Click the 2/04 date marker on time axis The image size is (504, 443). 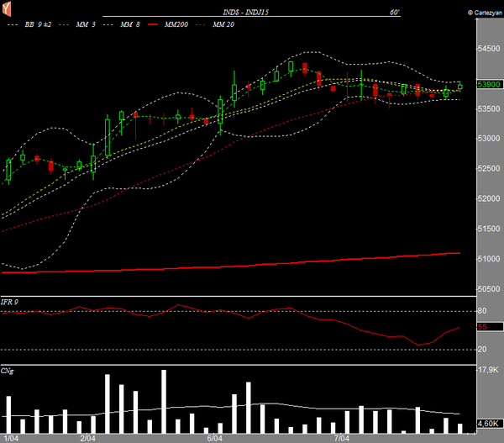87,438
